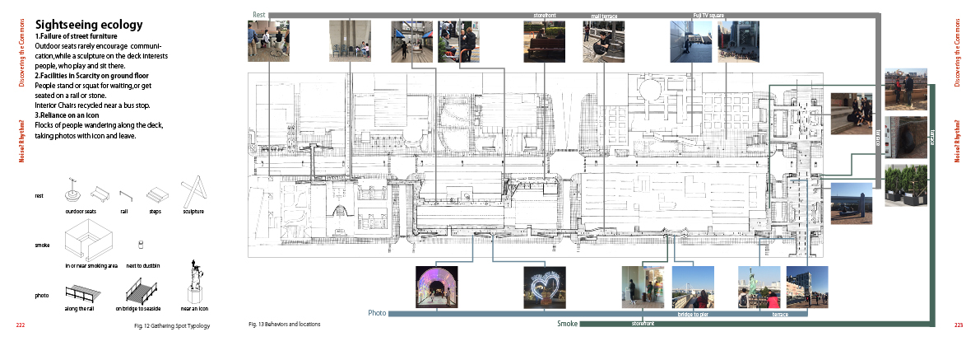Select the Fig. 13 Behaviors and locations caption

[284, 324]
